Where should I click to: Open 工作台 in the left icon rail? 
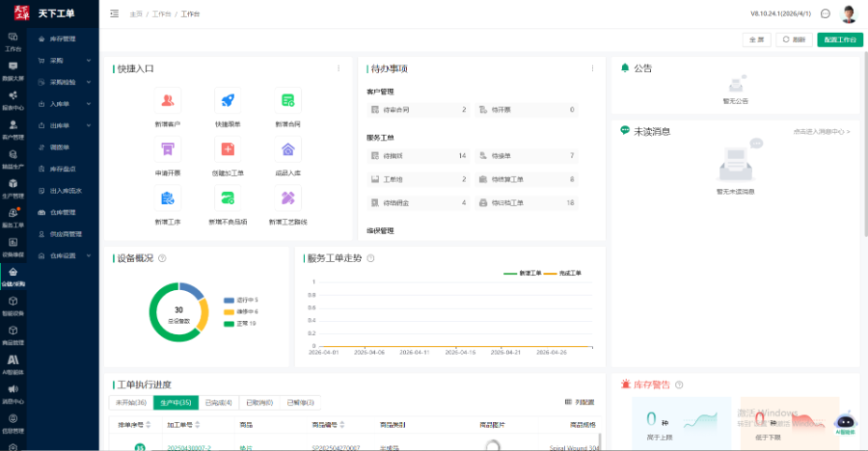pyautogui.click(x=13, y=41)
